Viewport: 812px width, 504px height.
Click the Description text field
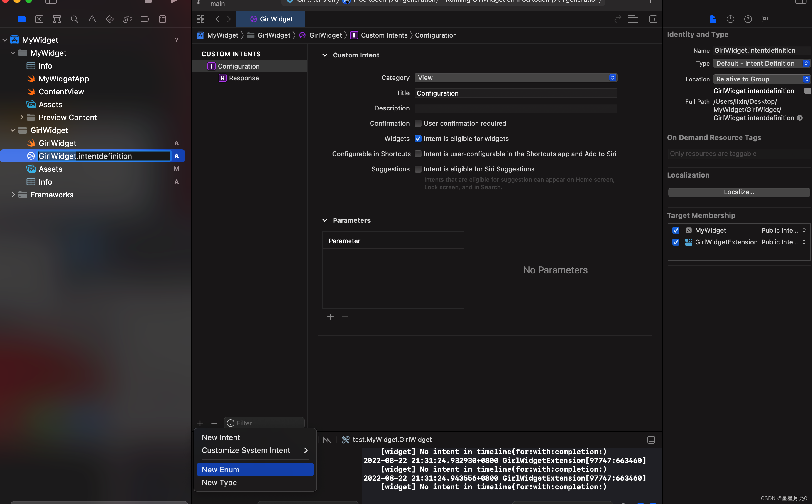click(x=515, y=108)
